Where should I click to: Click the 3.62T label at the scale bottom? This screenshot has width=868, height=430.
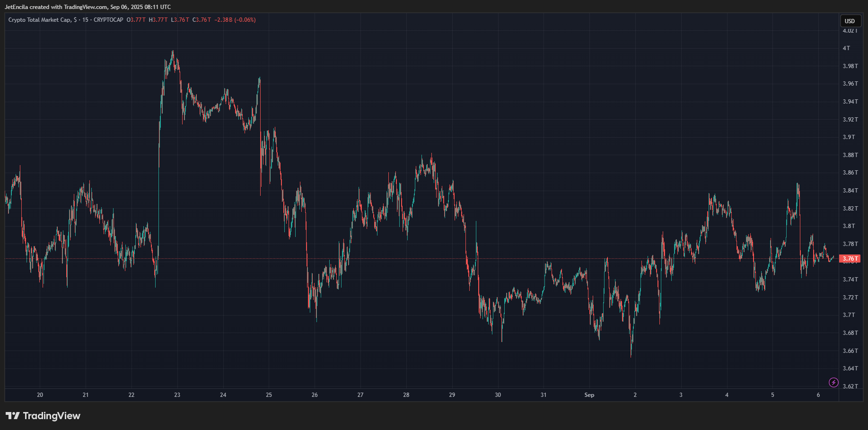[x=850, y=386]
